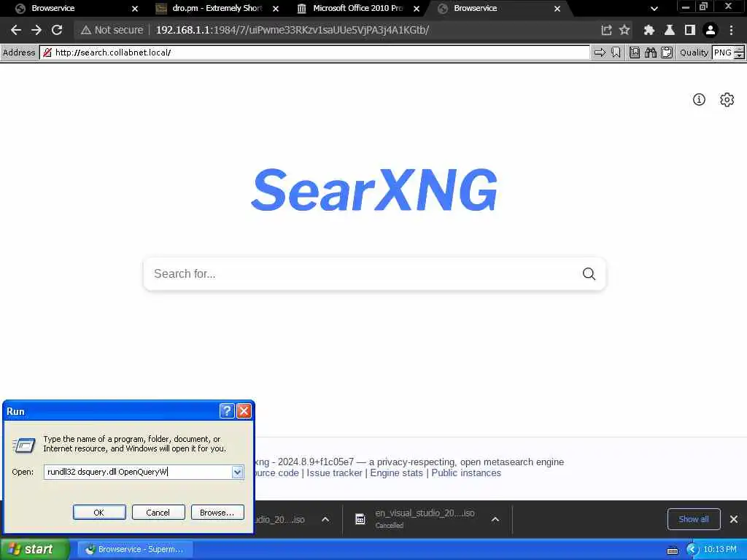Toggle the browser side panel icon
Viewport: 747px width, 560px height.
[x=690, y=30]
